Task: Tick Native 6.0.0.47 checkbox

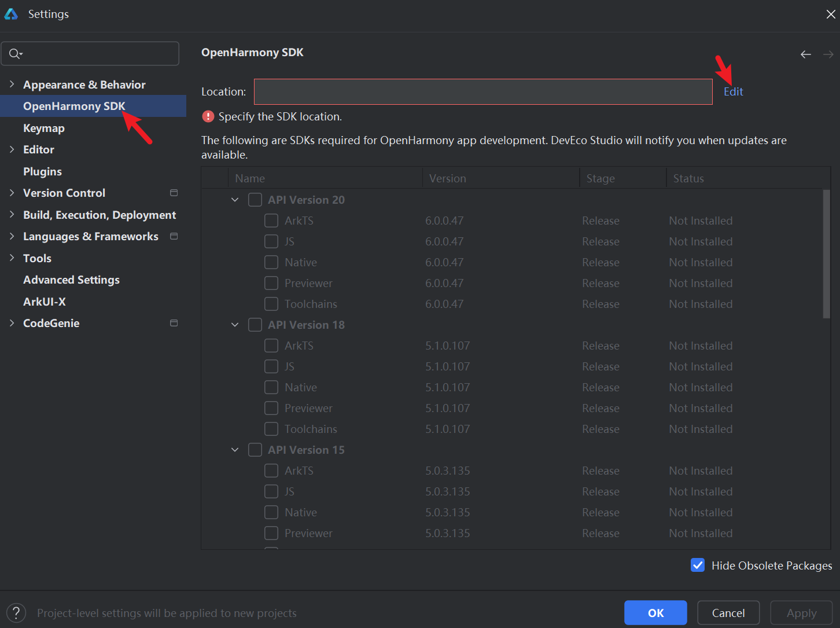Action: pos(271,262)
